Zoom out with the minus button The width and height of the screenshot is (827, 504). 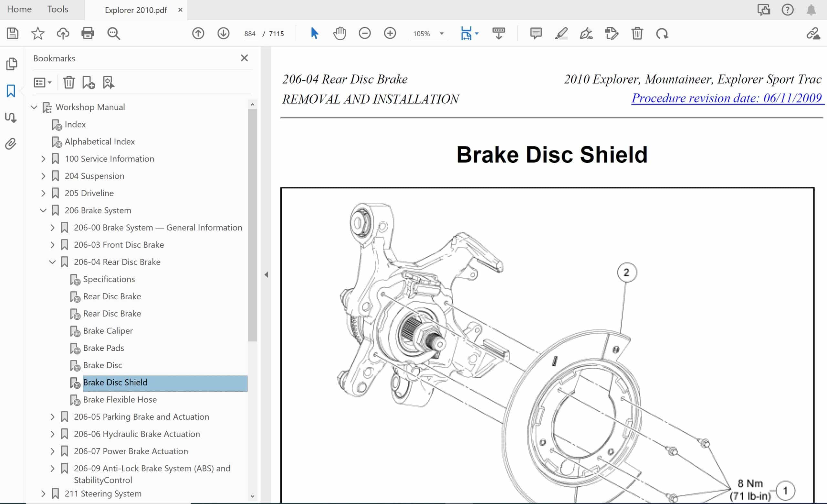[x=364, y=33]
